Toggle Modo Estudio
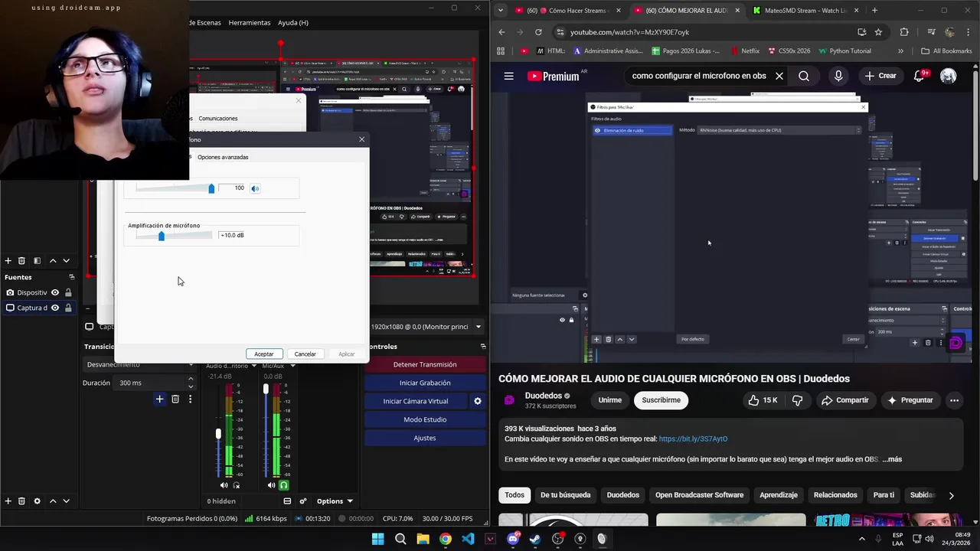The image size is (980, 551). click(x=425, y=419)
